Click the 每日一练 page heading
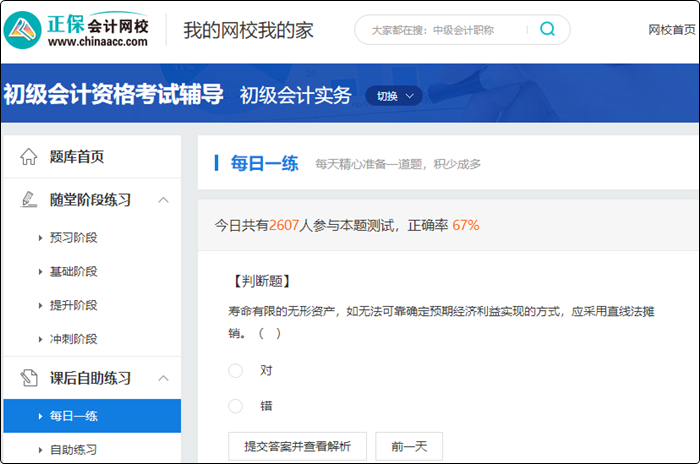This screenshot has width=700, height=464. tap(264, 163)
